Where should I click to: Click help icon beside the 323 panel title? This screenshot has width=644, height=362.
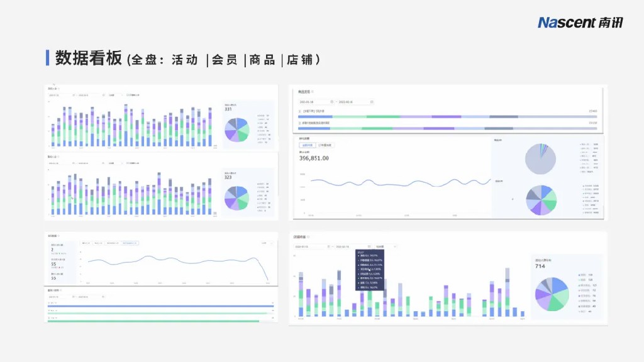pyautogui.click(x=58, y=156)
